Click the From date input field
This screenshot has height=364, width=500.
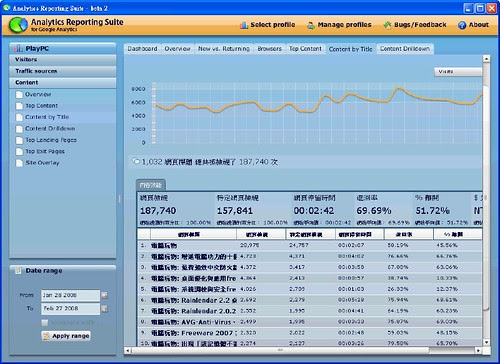pyautogui.click(x=70, y=296)
